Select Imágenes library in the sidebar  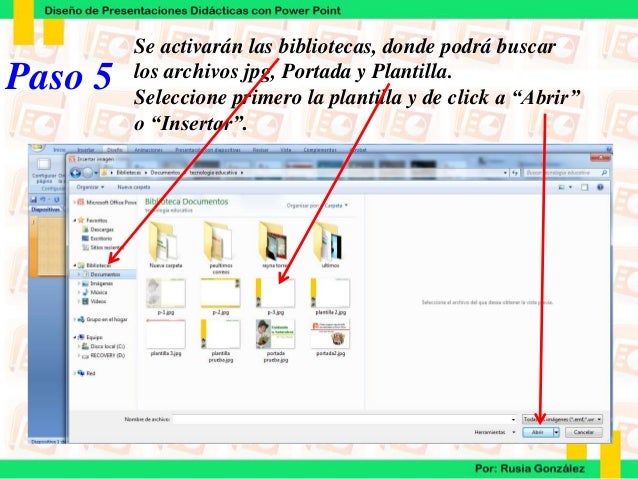coord(98,283)
